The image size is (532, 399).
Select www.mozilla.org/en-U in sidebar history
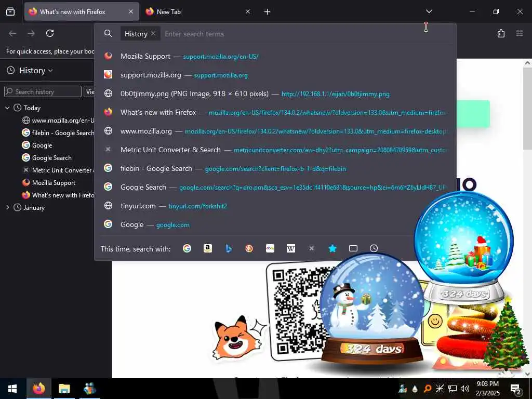(x=58, y=121)
